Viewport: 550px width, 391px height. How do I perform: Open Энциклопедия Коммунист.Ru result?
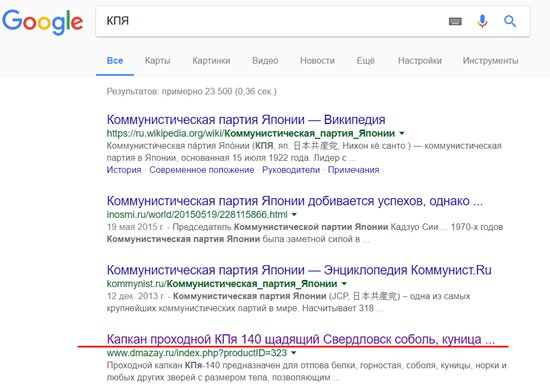coord(299,270)
